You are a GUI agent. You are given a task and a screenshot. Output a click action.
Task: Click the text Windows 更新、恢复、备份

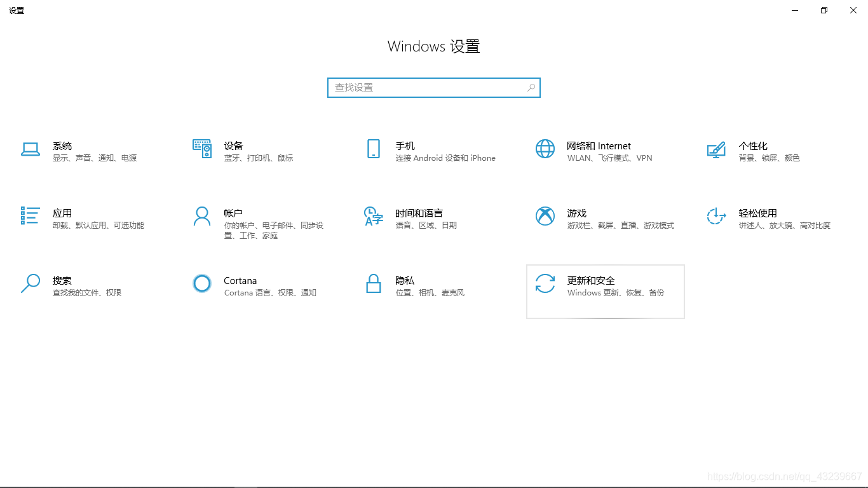pos(616,293)
